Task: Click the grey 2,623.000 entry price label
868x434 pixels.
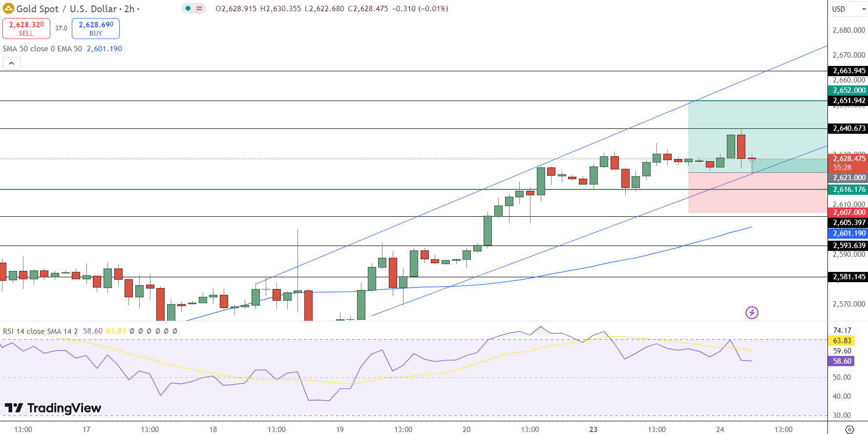Action: pos(848,178)
